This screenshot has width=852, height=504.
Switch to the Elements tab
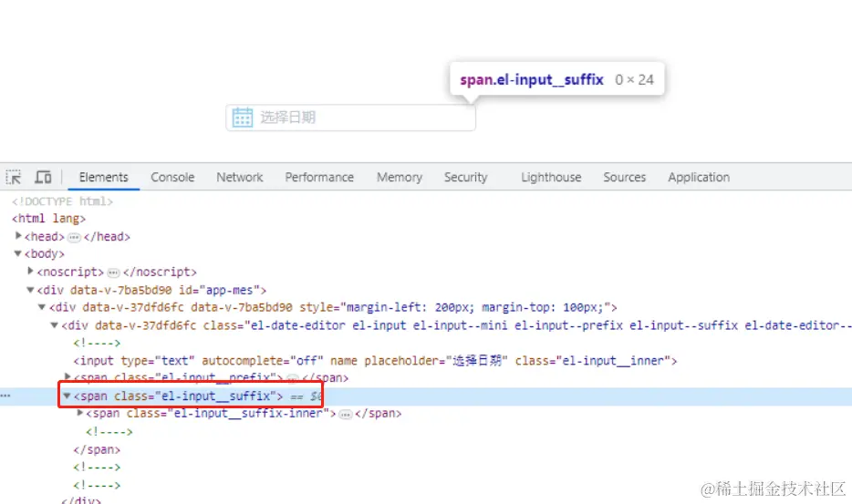[104, 177]
